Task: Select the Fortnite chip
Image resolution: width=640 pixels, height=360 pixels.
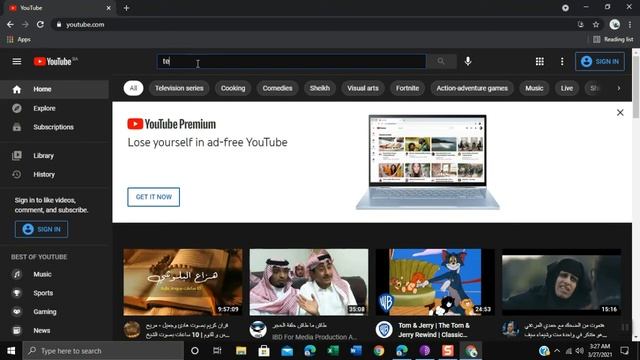Action: 407,88
